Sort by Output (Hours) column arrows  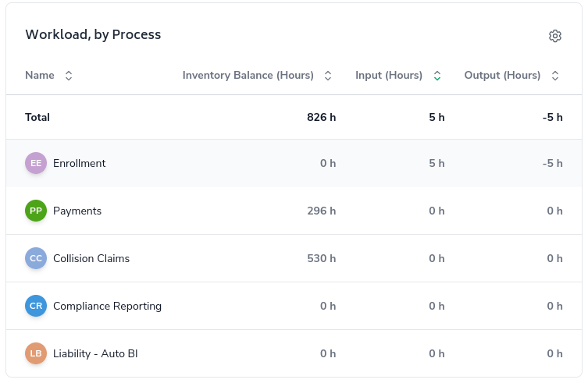pos(555,76)
